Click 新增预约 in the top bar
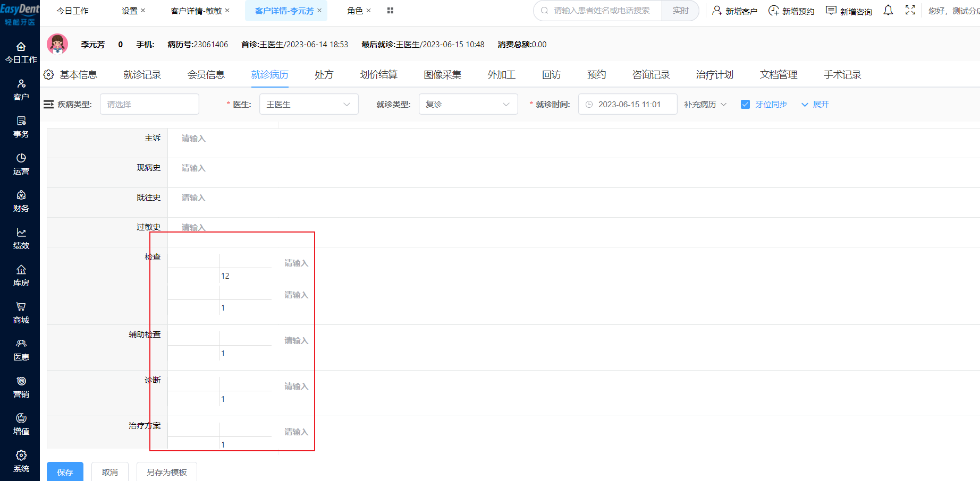This screenshot has width=980, height=481. tap(791, 11)
